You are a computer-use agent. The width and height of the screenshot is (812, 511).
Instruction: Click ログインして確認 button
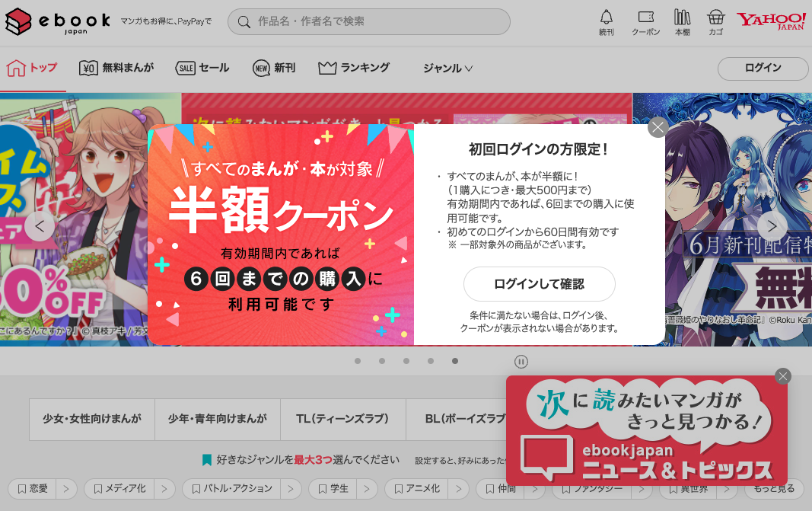tap(539, 284)
